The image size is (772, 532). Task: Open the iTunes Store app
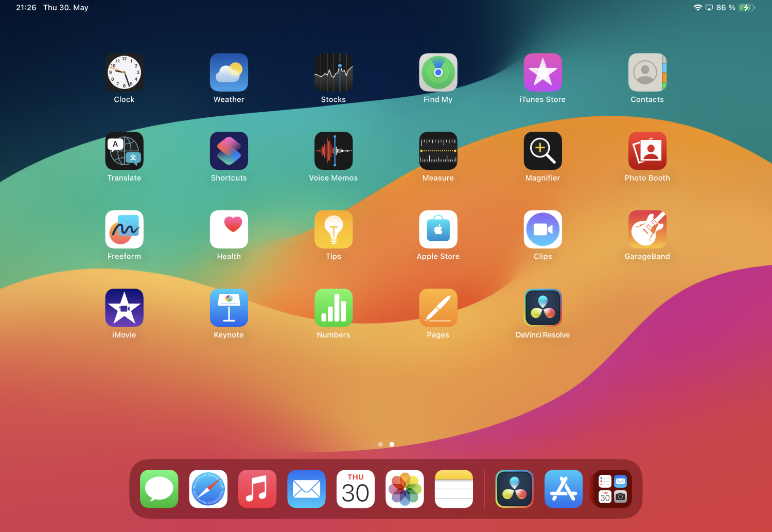click(542, 73)
